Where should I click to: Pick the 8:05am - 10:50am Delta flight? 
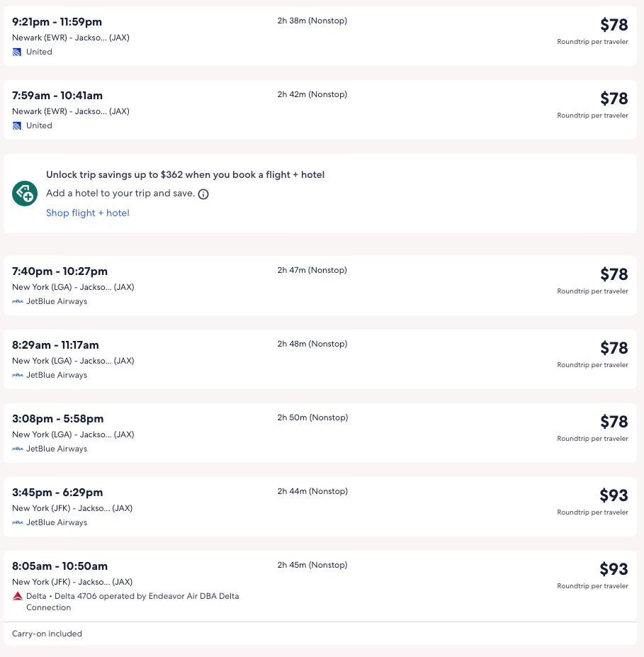60,566
